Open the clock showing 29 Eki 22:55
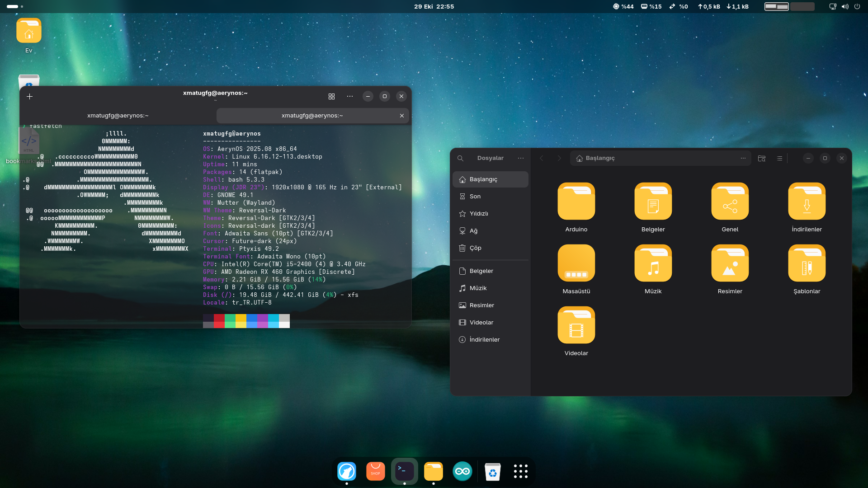Image resolution: width=868 pixels, height=488 pixels. (434, 6)
